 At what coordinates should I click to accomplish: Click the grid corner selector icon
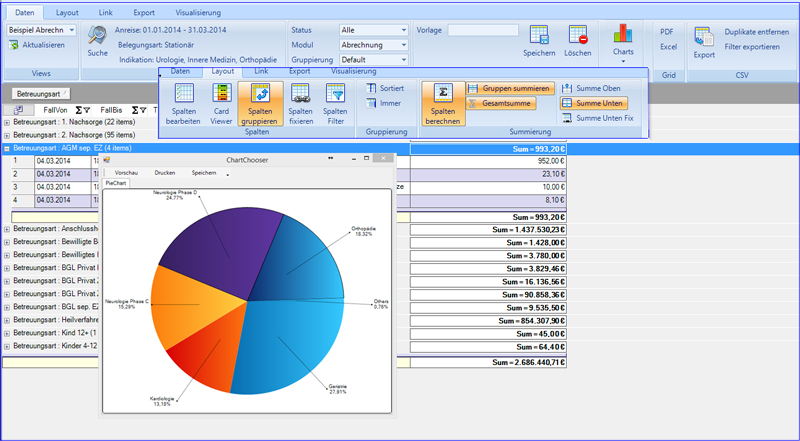click(x=19, y=110)
